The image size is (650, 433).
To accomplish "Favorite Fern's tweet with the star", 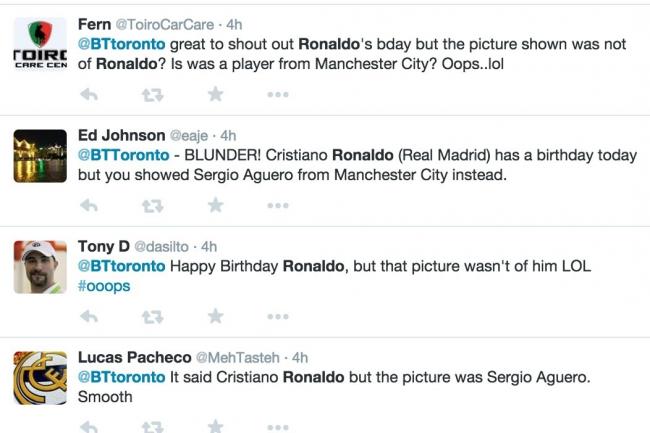I will pos(215,94).
